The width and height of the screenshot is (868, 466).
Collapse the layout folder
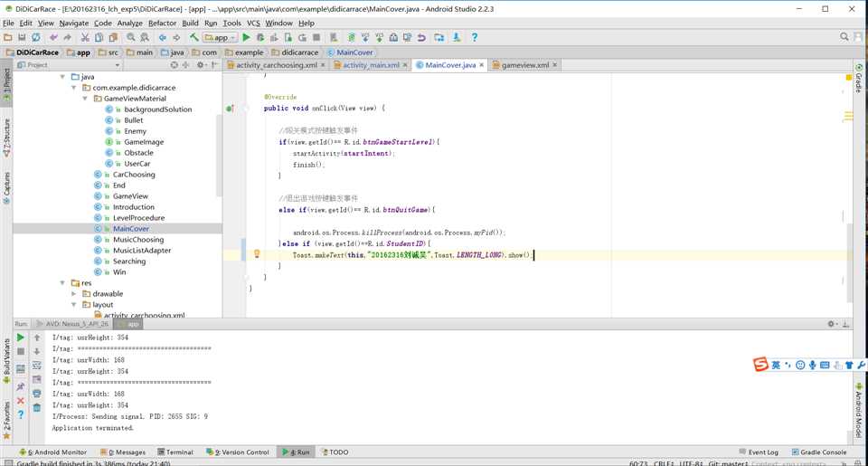point(73,305)
